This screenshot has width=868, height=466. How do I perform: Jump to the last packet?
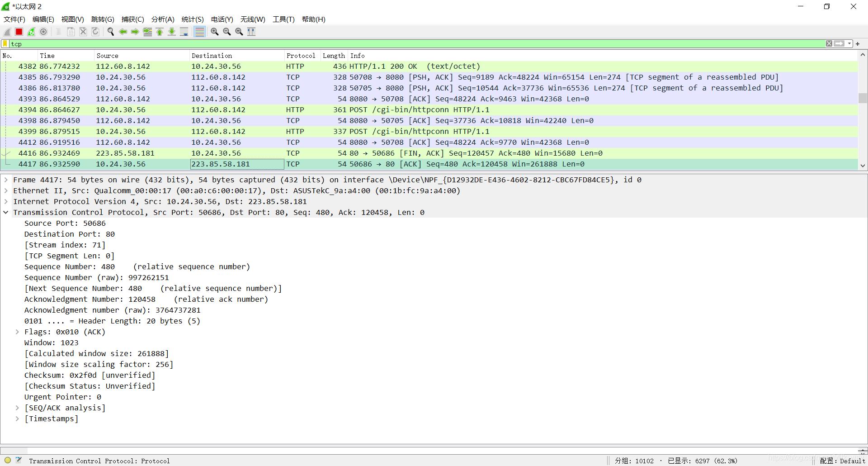coord(172,32)
